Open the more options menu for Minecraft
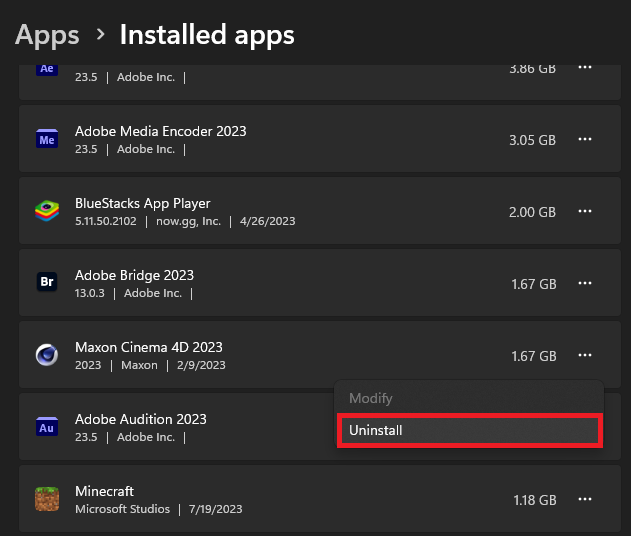Viewport: 631px width, 536px height. [586, 500]
